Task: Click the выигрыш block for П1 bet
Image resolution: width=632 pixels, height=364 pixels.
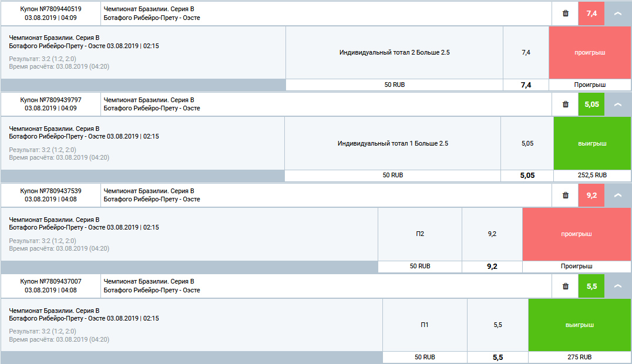Action: pos(579,325)
